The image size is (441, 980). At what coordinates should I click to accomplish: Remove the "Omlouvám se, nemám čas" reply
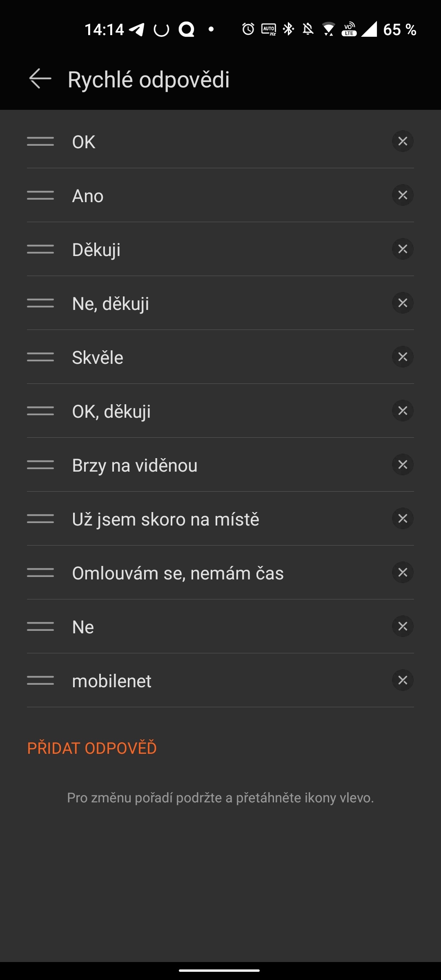(403, 572)
